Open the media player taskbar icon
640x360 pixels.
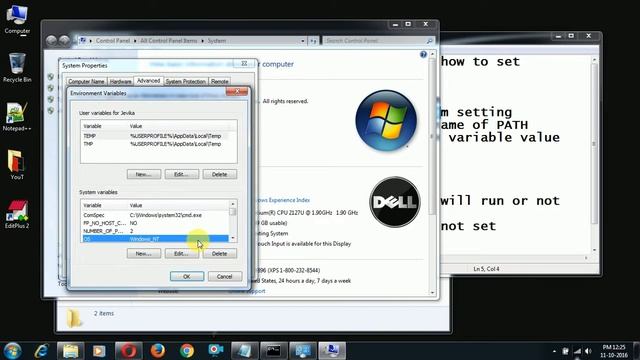pos(99,351)
